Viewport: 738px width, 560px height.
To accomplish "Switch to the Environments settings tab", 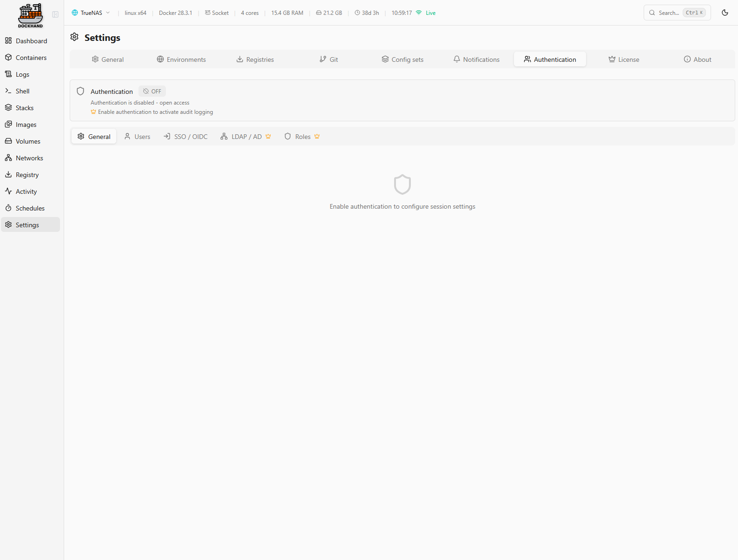I will 181,59.
